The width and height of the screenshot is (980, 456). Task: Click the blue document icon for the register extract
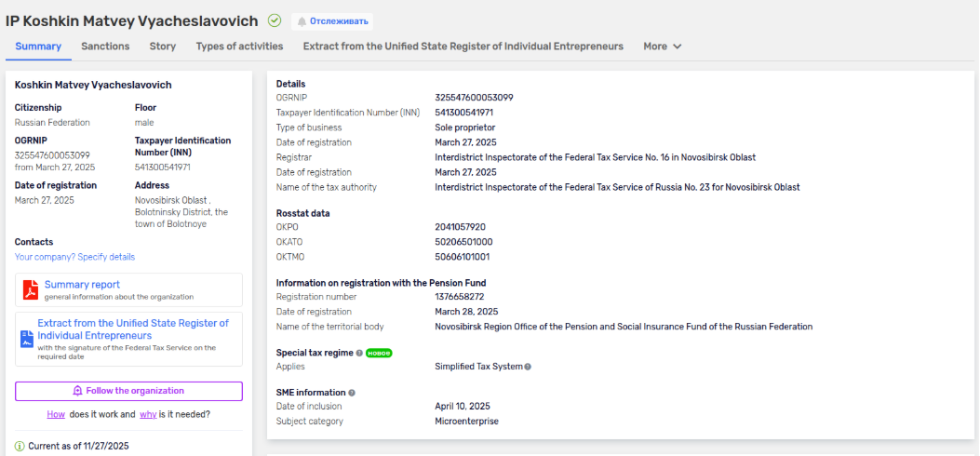(28, 339)
